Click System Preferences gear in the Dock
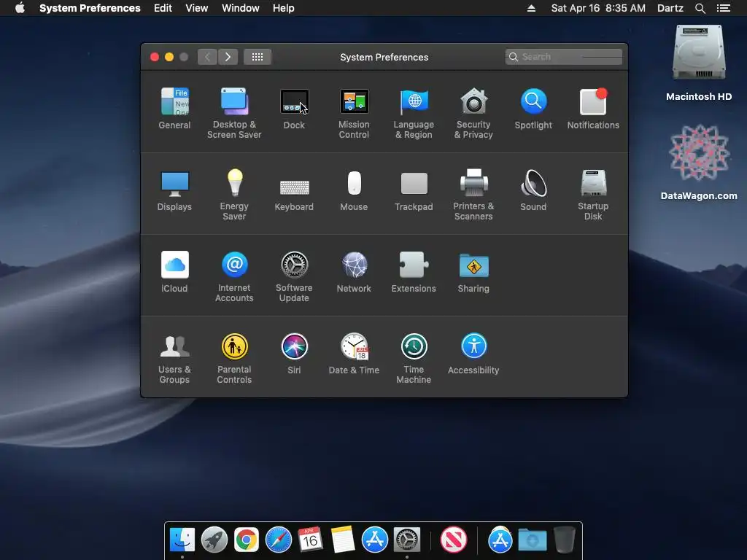The width and height of the screenshot is (747, 560). click(407, 540)
